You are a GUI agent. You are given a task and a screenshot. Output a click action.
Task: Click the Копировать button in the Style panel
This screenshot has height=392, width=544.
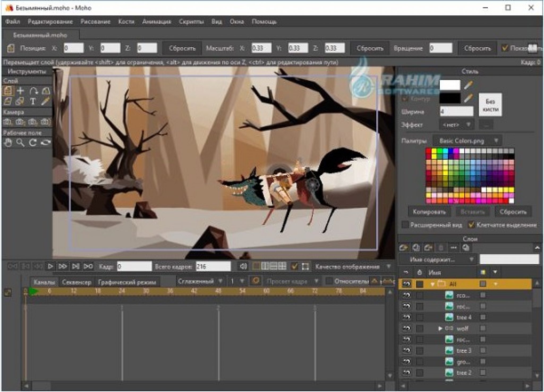[429, 212]
